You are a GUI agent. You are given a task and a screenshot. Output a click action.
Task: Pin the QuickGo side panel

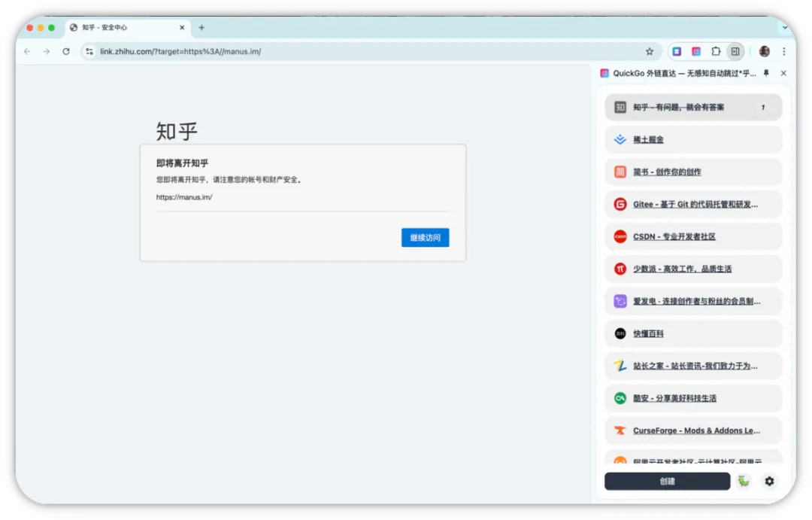pyautogui.click(x=766, y=73)
